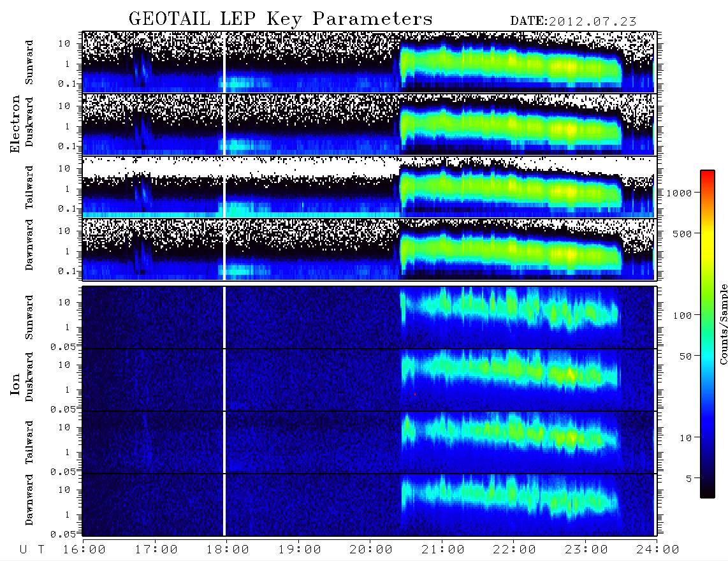Image resolution: width=728 pixels, height=561 pixels.
Task: Click the 21:00 time tick label
Action: coord(443,550)
